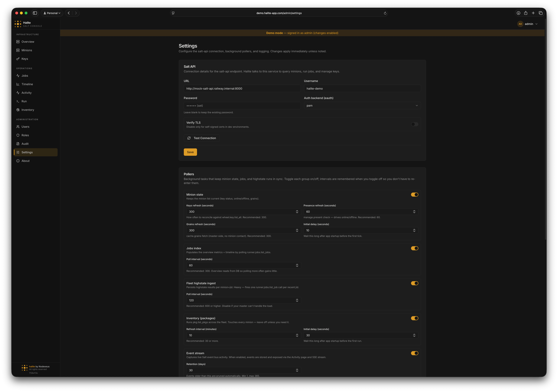Viewport: 558px width, 392px height.
Task: Adjust the Keys refresh stepper arrows
Action: pos(297,212)
